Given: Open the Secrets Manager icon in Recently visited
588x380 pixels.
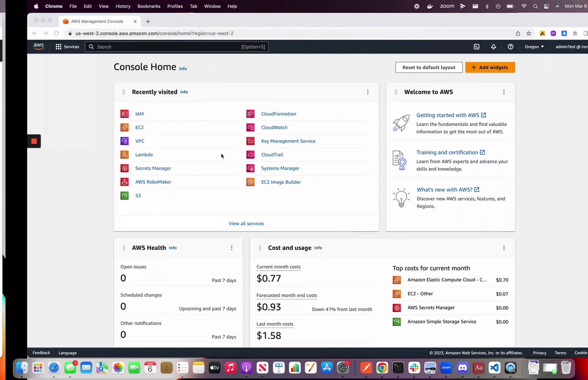Looking at the screenshot, I should pos(124,168).
